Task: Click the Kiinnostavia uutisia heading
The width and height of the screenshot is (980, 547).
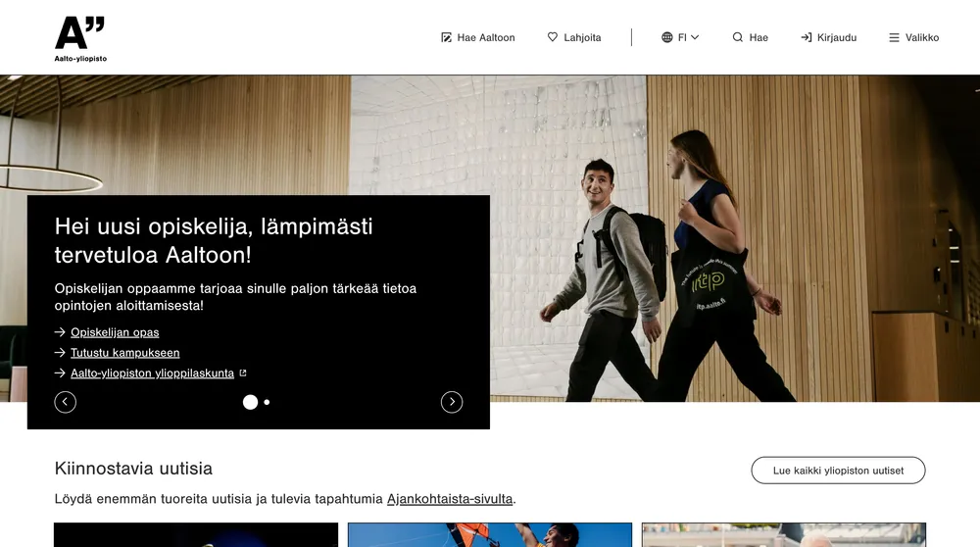Action: click(x=133, y=469)
